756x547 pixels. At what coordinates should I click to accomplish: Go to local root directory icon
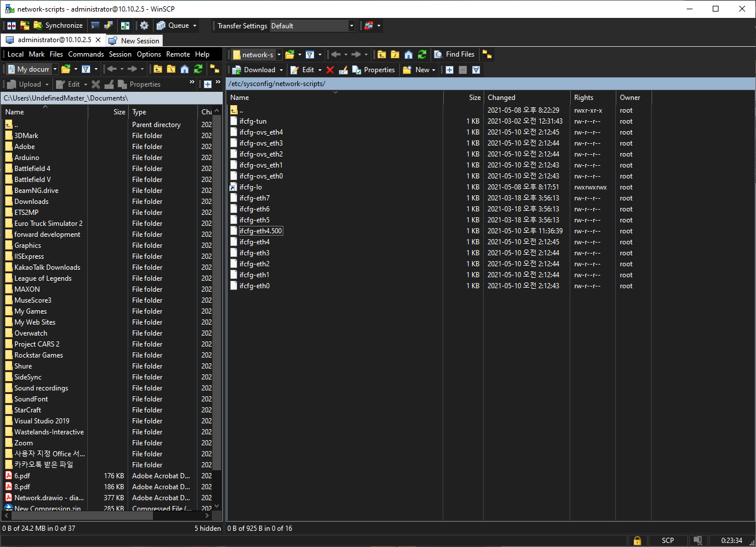[171, 69]
